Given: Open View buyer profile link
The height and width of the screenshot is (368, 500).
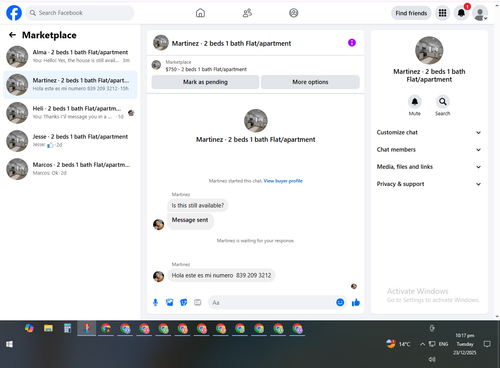Looking at the screenshot, I should click(x=283, y=181).
